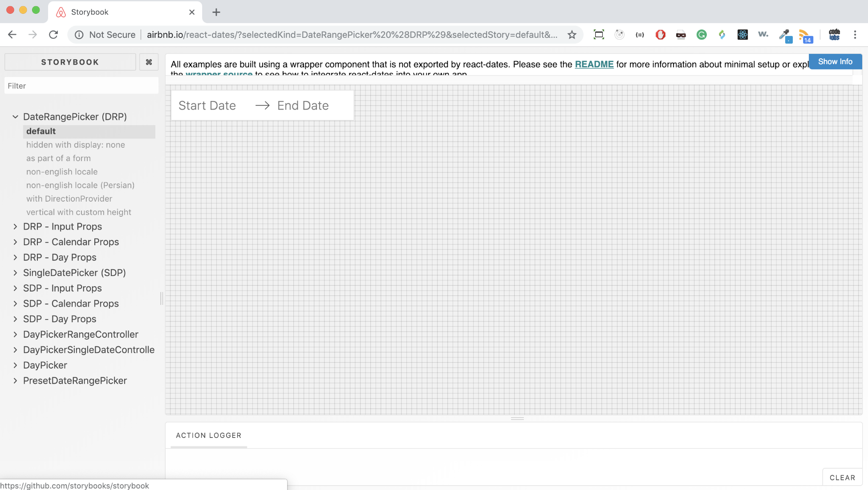Switch to the Action Logger tab
Screen dimensions: 868x490
[208, 435]
